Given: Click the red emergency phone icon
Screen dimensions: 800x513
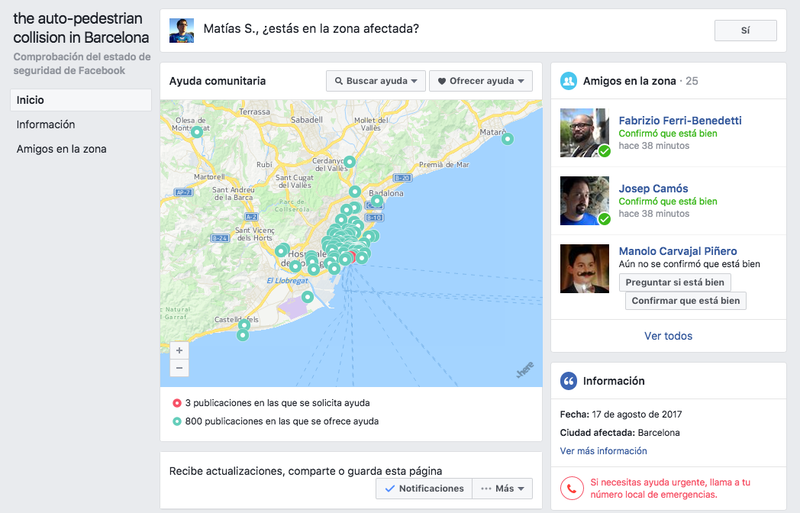Looking at the screenshot, I should 571,488.
